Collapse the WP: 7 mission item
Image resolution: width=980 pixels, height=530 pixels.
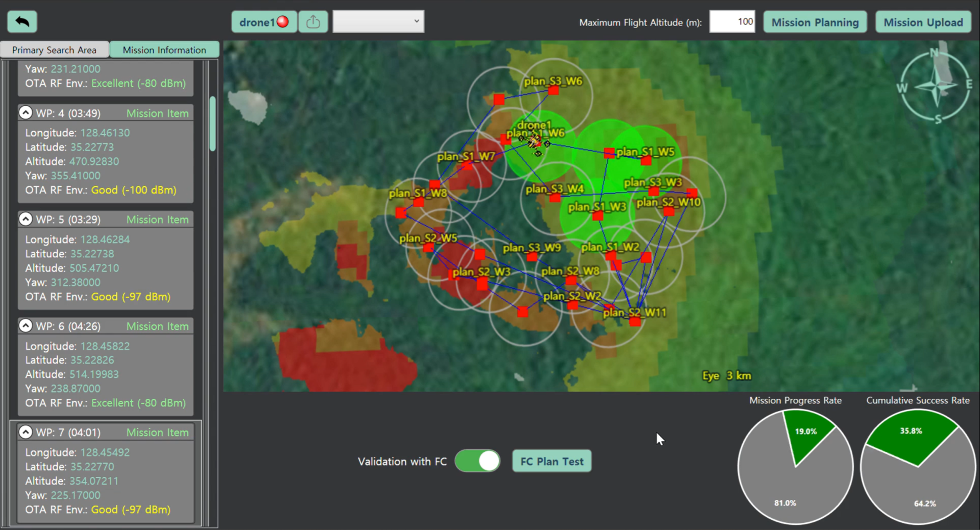click(x=26, y=432)
